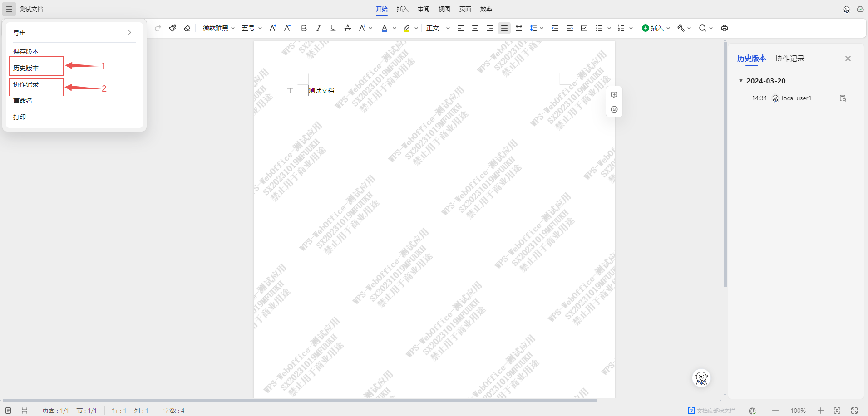Toggle underline formatting
This screenshot has width=868, height=416.
pos(333,28)
